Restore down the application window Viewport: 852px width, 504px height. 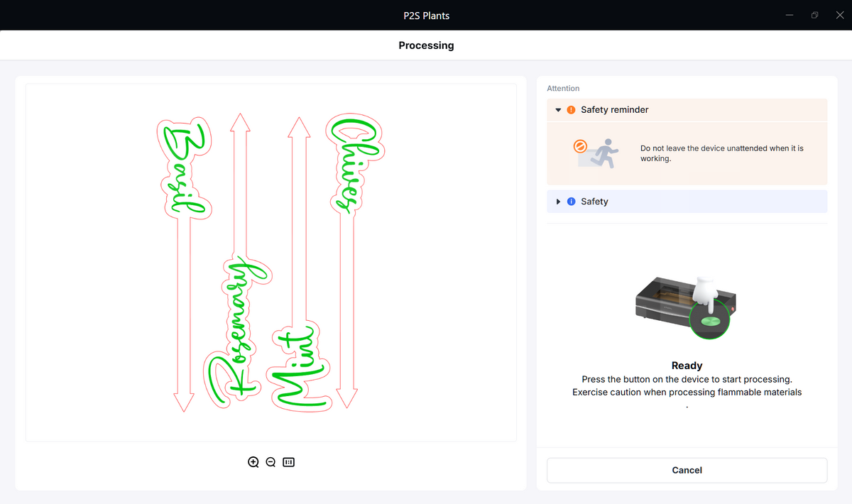815,15
